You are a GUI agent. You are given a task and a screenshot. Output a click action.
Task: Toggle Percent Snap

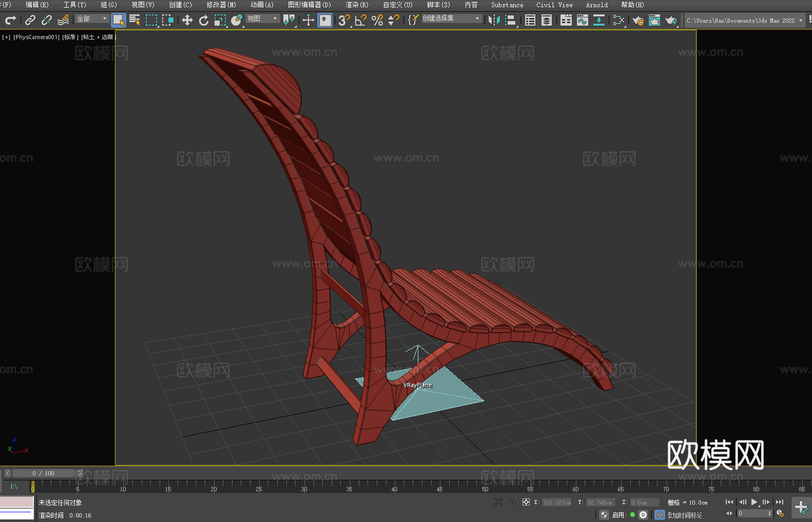point(377,21)
